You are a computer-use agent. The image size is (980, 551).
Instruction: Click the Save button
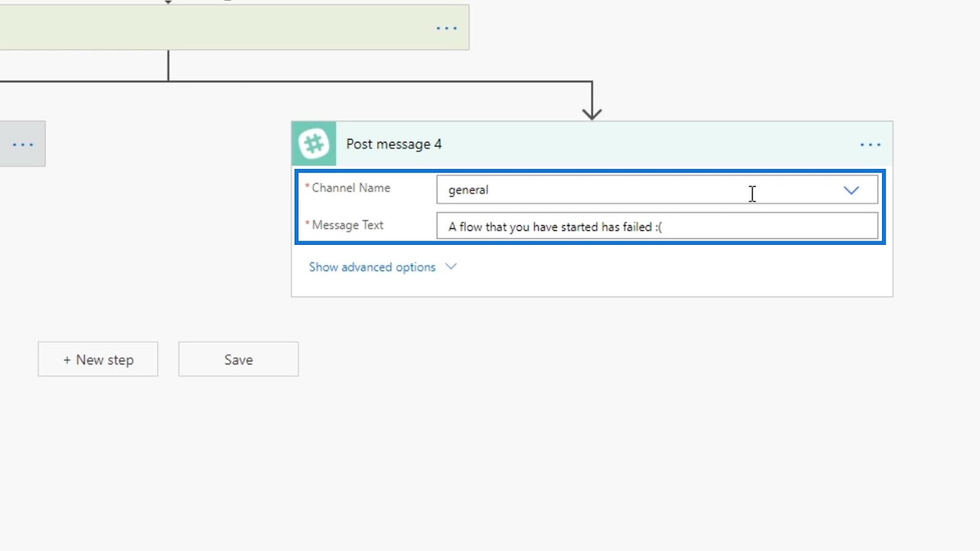(x=238, y=359)
